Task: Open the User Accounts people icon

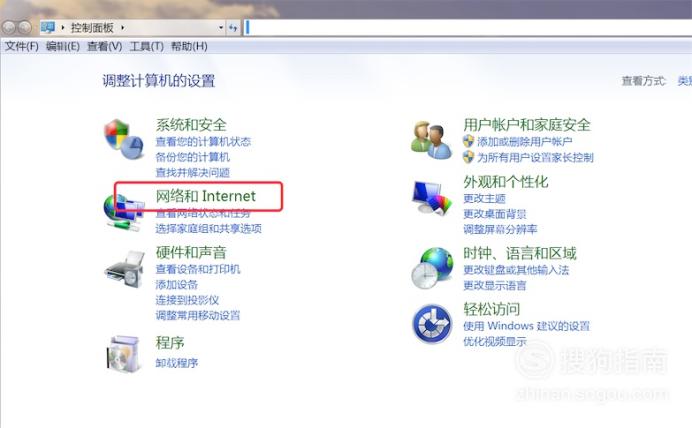Action: point(431,140)
